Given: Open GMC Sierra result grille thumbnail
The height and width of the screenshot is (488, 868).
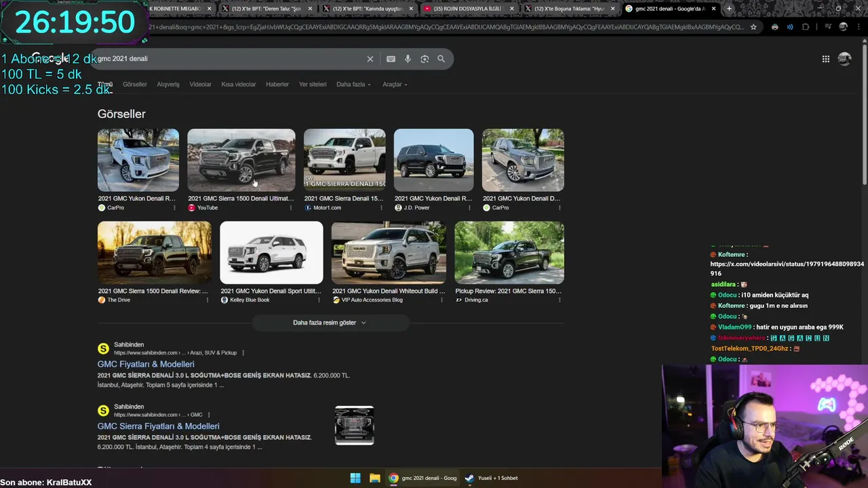Looking at the screenshot, I should pos(354,426).
